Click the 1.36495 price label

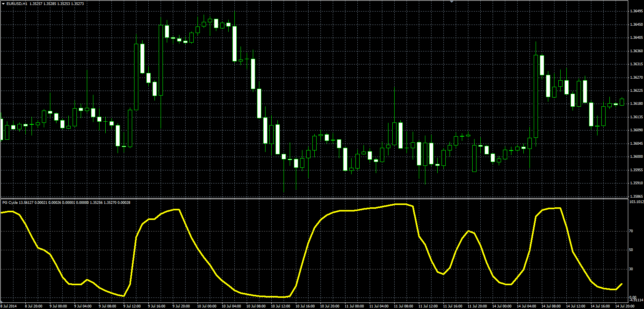636,11
